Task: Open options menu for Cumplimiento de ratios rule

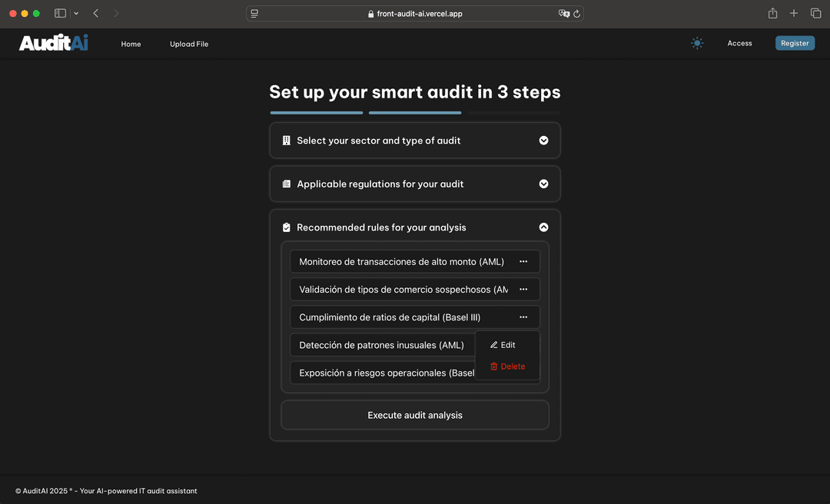Action: click(x=523, y=317)
